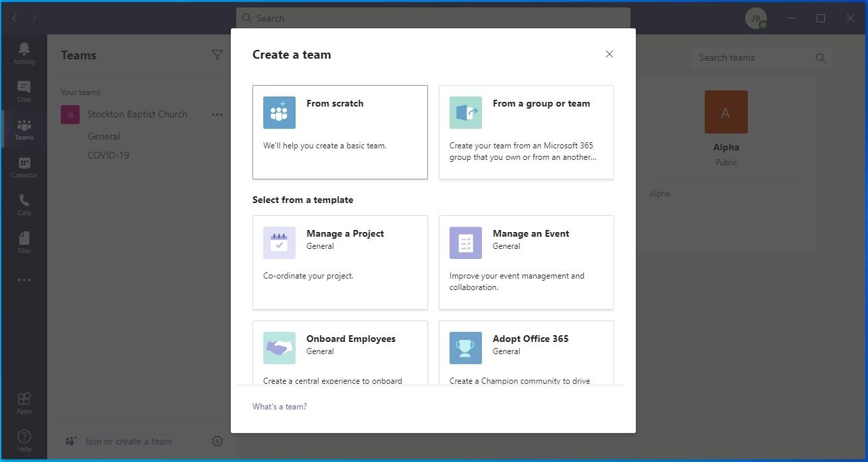The width and height of the screenshot is (868, 462).
Task: Choose From a group or team title
Action: pyautogui.click(x=541, y=103)
